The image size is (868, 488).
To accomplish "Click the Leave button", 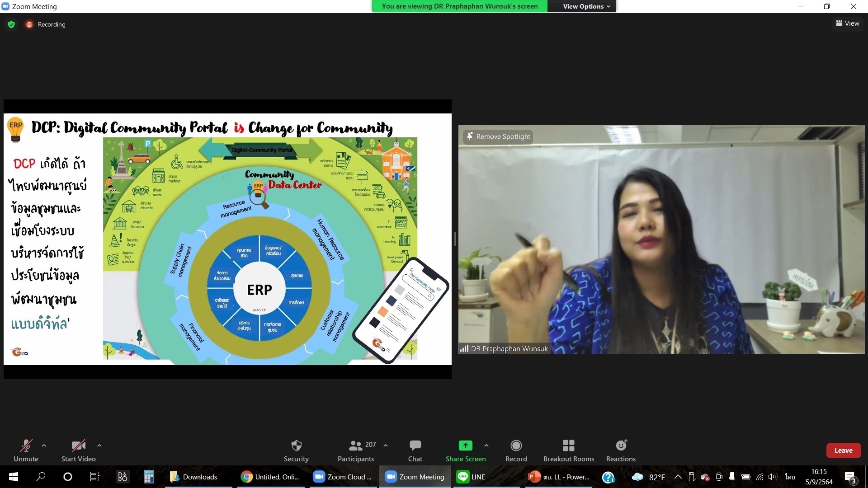I will coord(844,450).
